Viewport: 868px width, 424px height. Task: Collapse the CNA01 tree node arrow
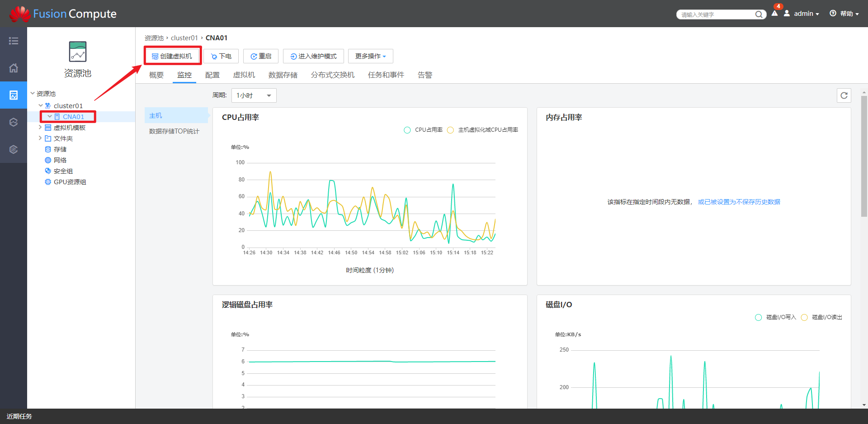(x=50, y=116)
